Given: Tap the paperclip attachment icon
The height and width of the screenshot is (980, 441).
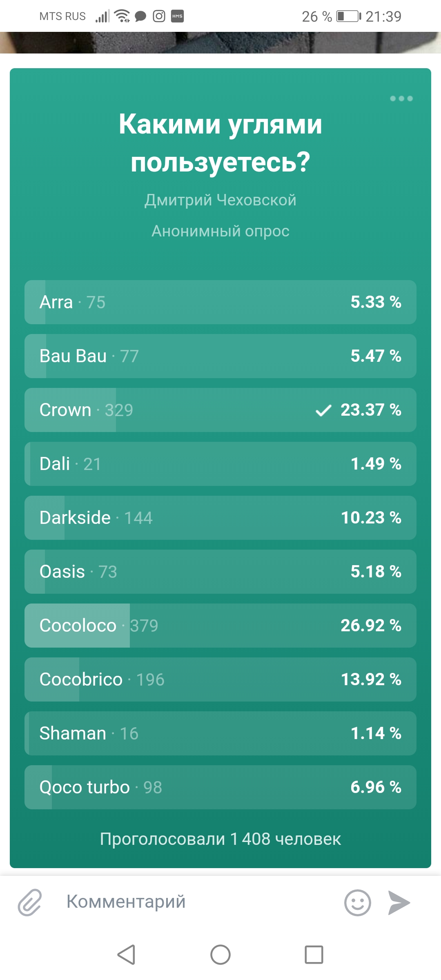Looking at the screenshot, I should [30, 902].
